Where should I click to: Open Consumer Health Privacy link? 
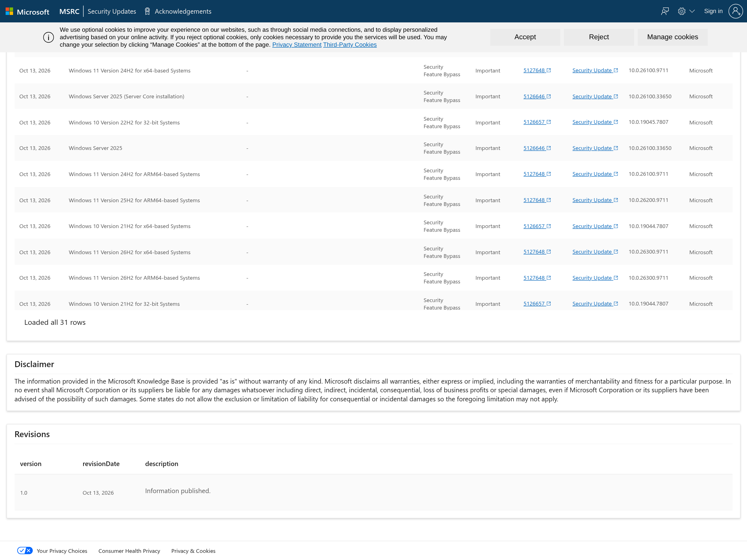point(129,551)
